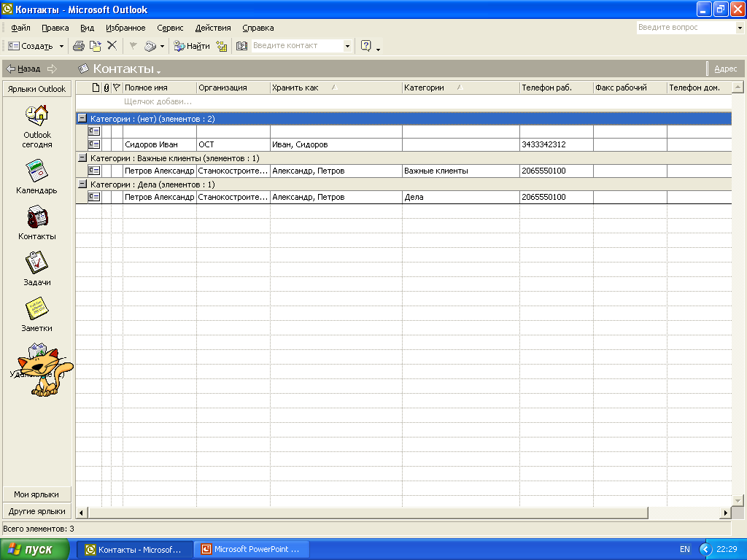Click the Delete X toolbar icon

tap(112, 45)
